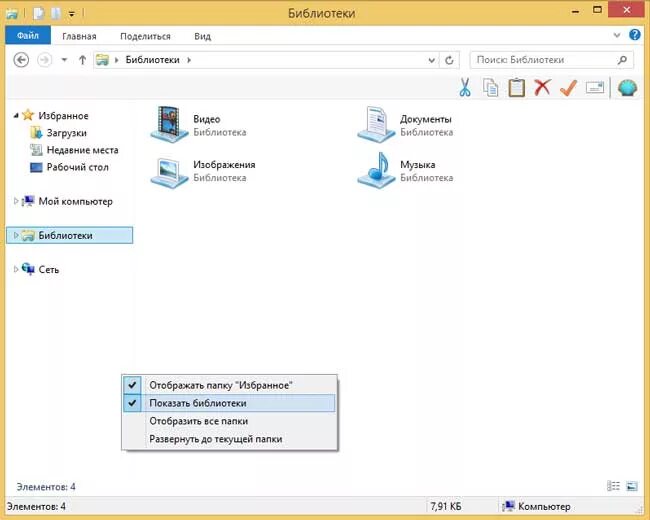Select Избранное in the navigation pane
Screen dimensions: 650x520
click(63, 116)
